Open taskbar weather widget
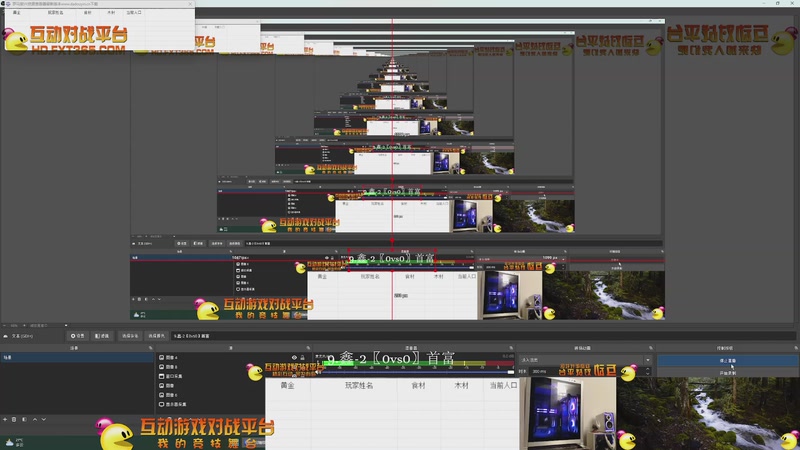The image size is (800, 450). click(x=15, y=442)
